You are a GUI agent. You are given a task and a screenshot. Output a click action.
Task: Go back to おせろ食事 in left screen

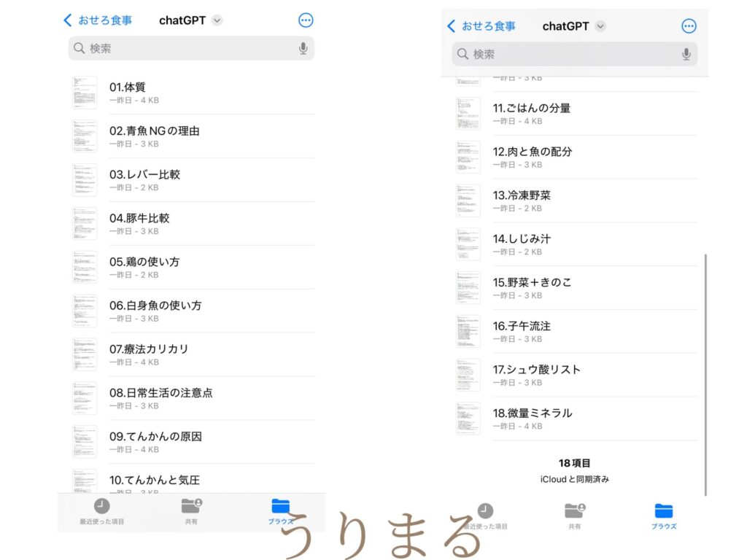(x=98, y=20)
